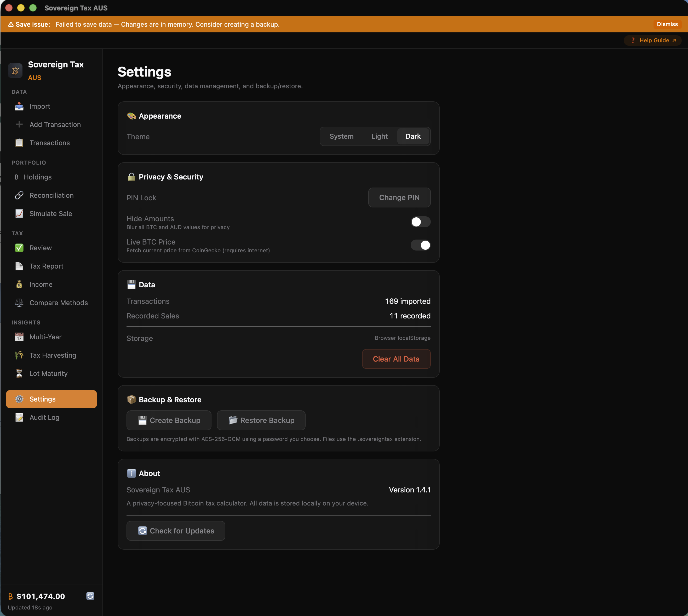Open Reconciliation via the link icon
Viewport: 688px width, 616px height.
[x=19, y=195]
